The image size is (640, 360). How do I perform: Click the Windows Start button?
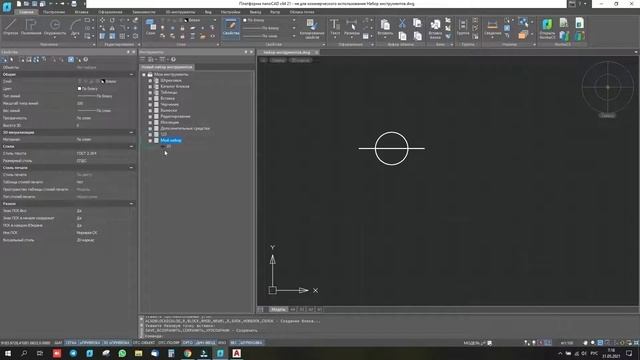pos(7,353)
